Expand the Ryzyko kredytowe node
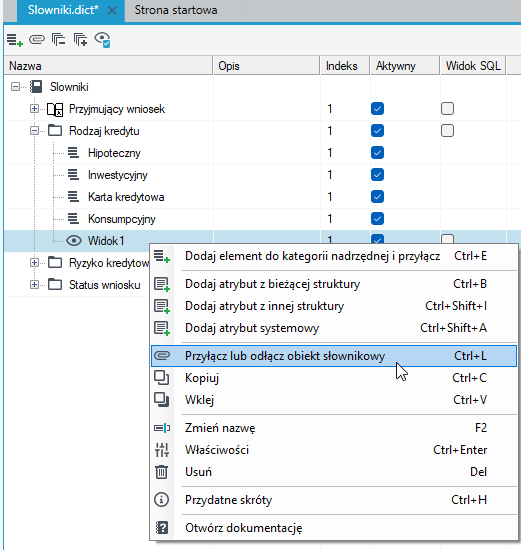This screenshot has height=550, width=521. (34, 262)
